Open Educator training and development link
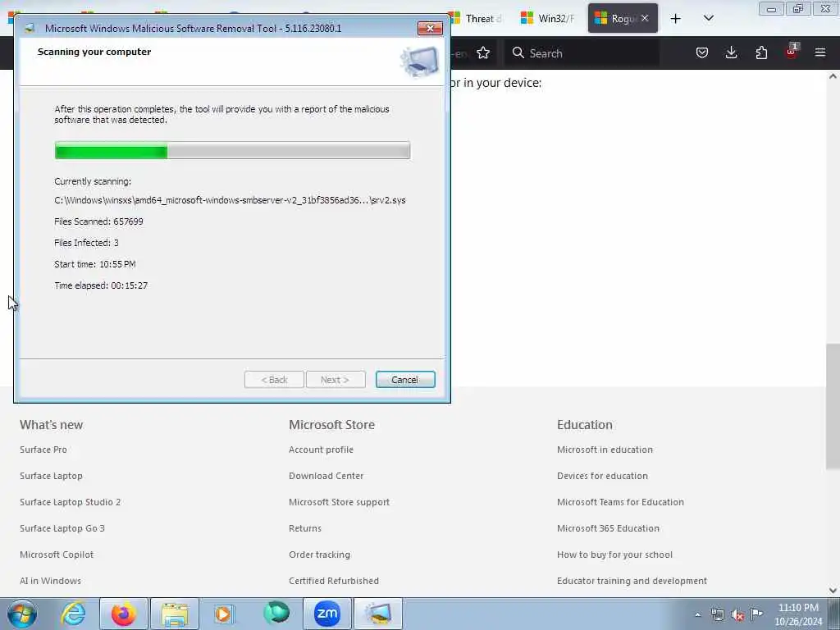Viewport: 840px width, 630px height. [632, 581]
